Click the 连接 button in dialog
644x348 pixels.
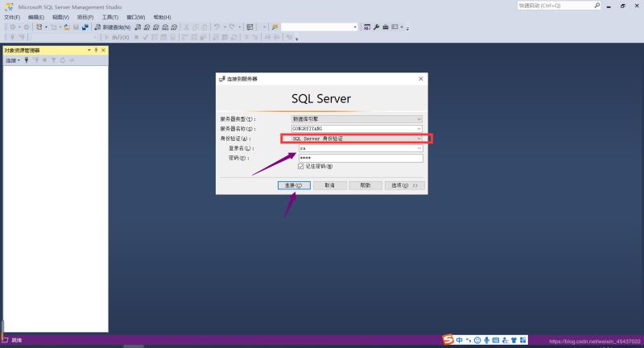294,186
